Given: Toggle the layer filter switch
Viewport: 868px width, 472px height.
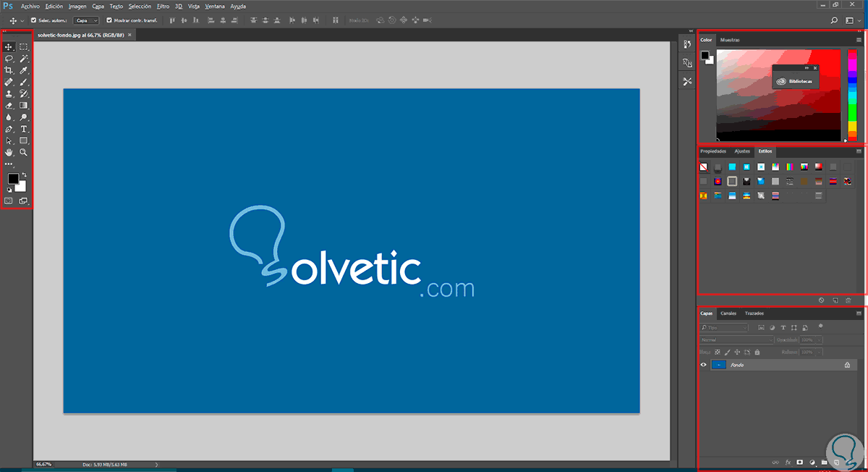Looking at the screenshot, I should coord(820,326).
